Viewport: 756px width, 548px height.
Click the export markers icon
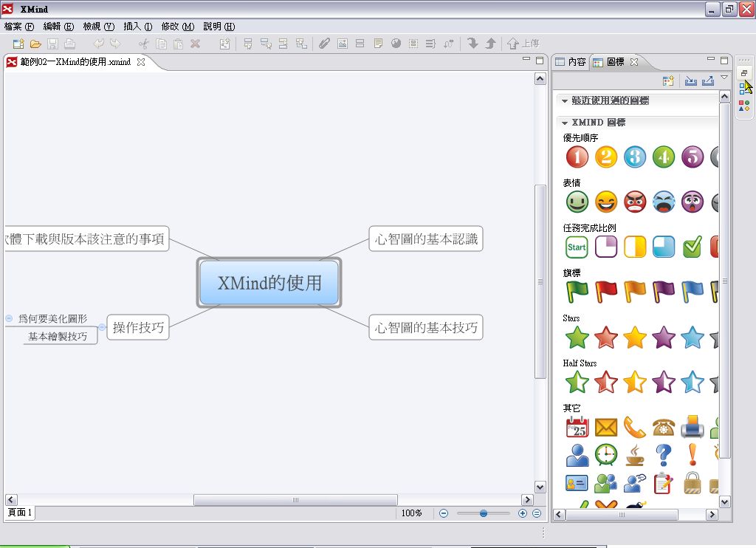[708, 81]
